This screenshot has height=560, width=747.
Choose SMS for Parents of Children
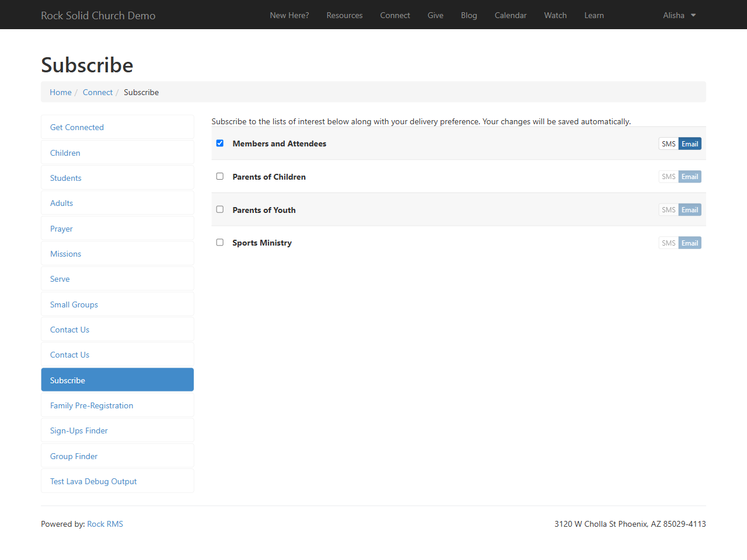click(x=669, y=177)
